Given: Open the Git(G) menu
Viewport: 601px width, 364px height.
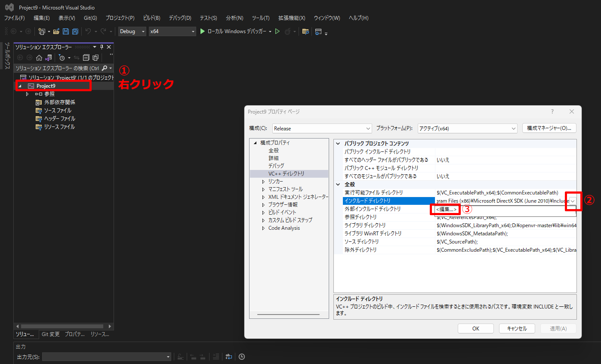Looking at the screenshot, I should (x=90, y=18).
